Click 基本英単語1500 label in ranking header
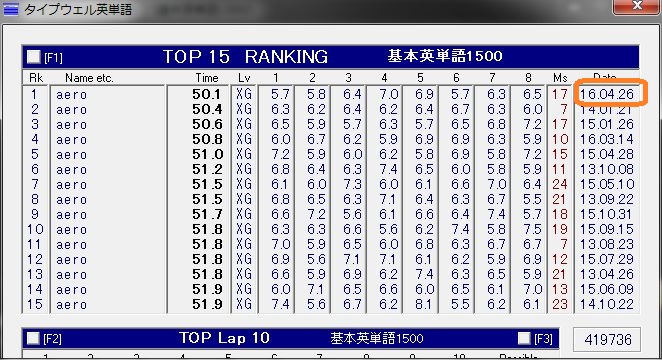Screen dimensions: 662x360 [x=445, y=56]
